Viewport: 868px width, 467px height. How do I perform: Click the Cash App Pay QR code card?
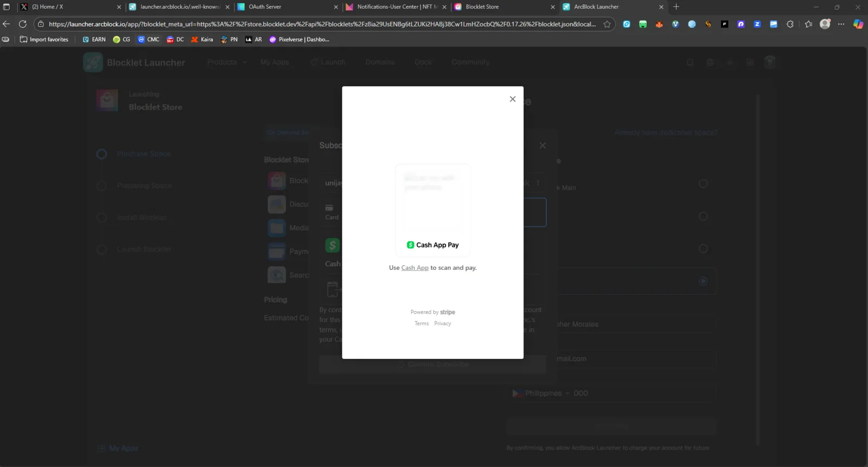(433, 210)
